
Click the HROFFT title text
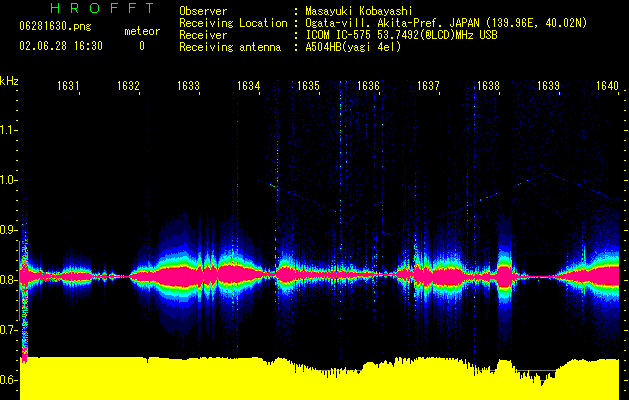click(x=103, y=8)
